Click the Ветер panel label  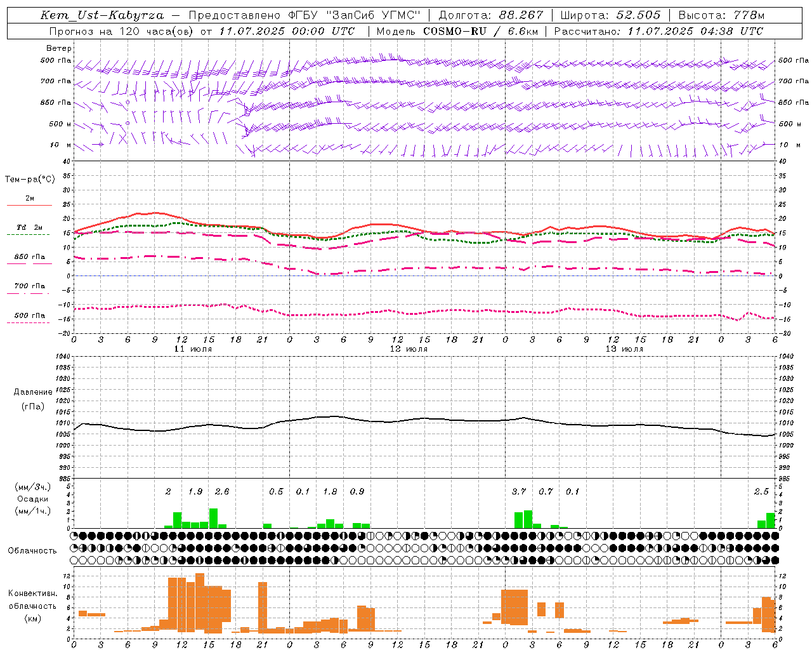click(59, 48)
